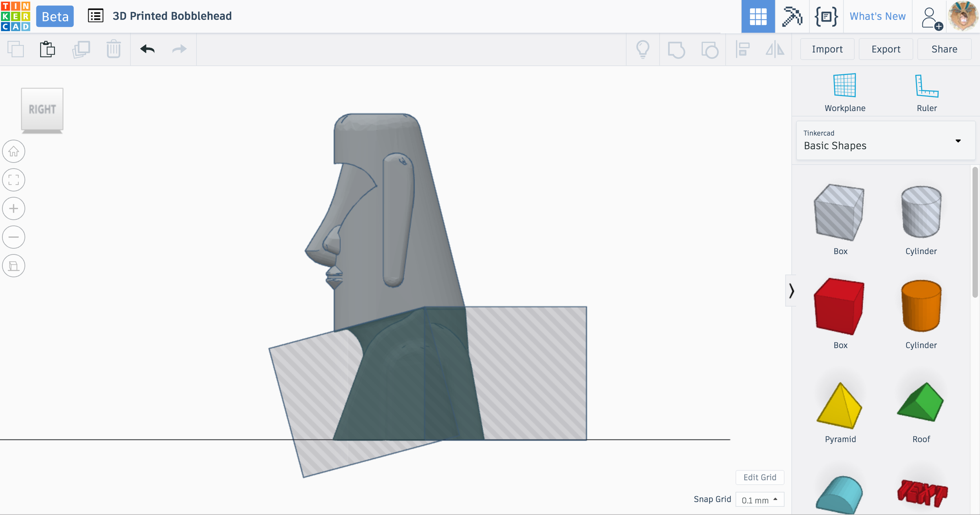Image resolution: width=980 pixels, height=515 pixels.
Task: Switch to Blocks pickaxe mode
Action: click(x=792, y=16)
